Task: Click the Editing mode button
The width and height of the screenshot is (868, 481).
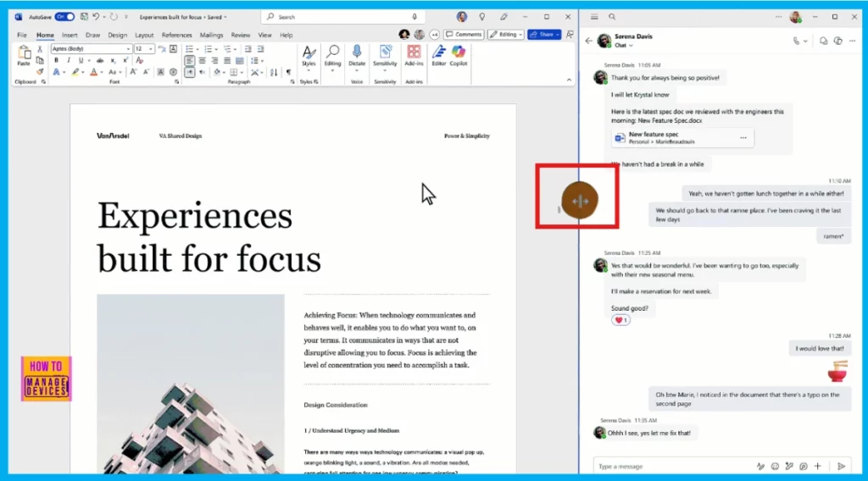Action: pyautogui.click(x=506, y=34)
